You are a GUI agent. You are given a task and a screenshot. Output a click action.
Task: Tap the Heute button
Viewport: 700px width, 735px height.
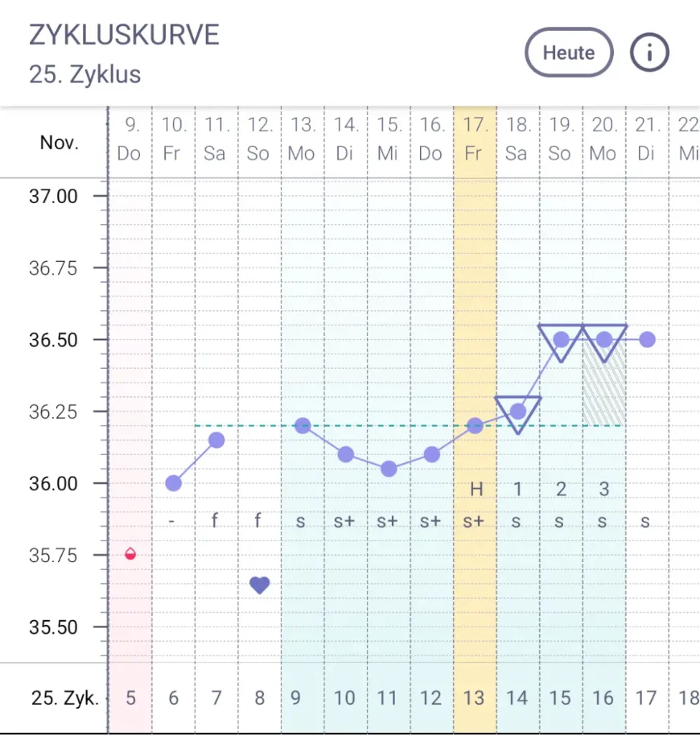569,52
